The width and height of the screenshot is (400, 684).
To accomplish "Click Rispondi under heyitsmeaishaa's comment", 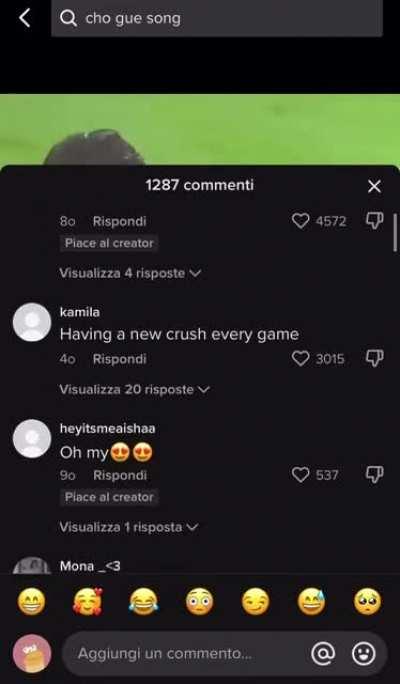I will click(120, 475).
